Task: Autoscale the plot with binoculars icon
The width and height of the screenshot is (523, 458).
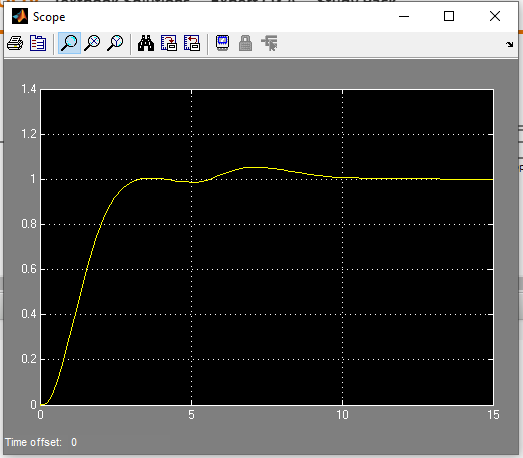Action: pyautogui.click(x=146, y=43)
